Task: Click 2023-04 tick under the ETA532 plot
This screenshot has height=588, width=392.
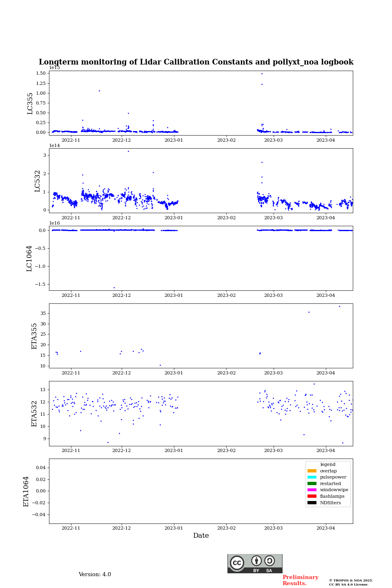Action: tap(326, 451)
